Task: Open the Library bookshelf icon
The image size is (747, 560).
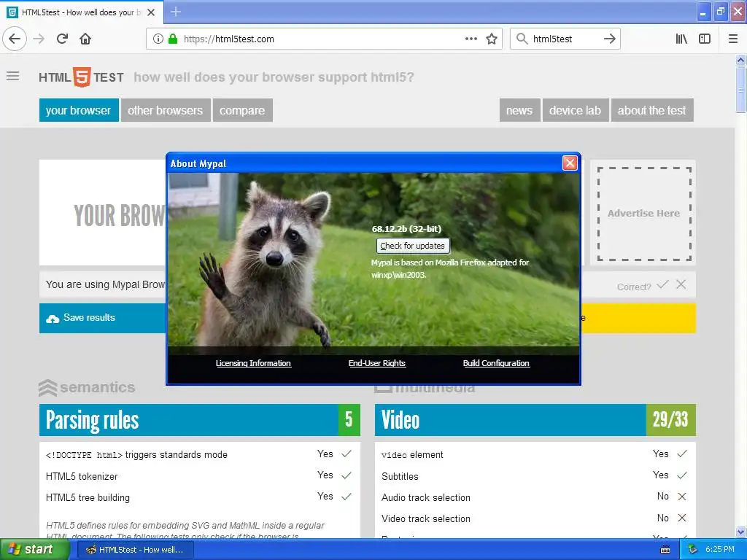Action: click(681, 39)
